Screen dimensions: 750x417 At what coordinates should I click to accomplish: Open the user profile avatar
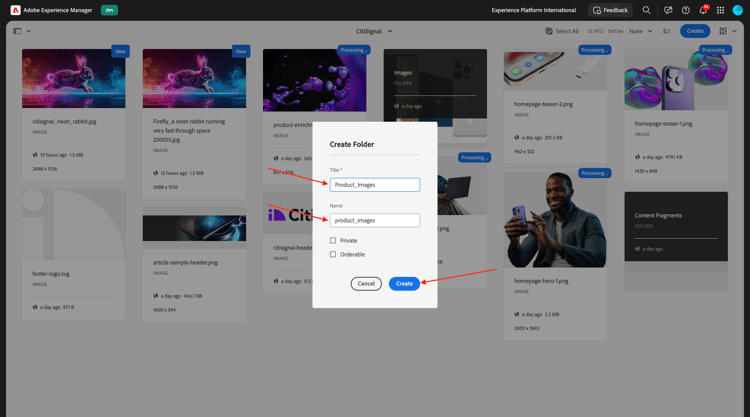click(x=738, y=10)
